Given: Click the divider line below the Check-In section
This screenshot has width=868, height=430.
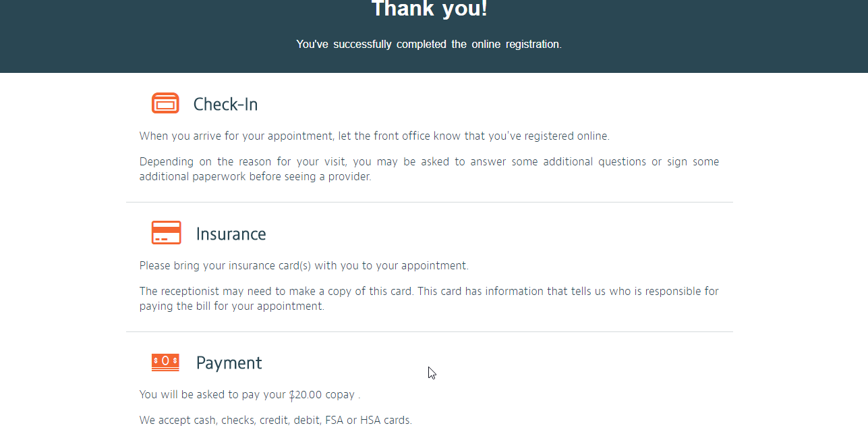Looking at the screenshot, I should coord(429,202).
